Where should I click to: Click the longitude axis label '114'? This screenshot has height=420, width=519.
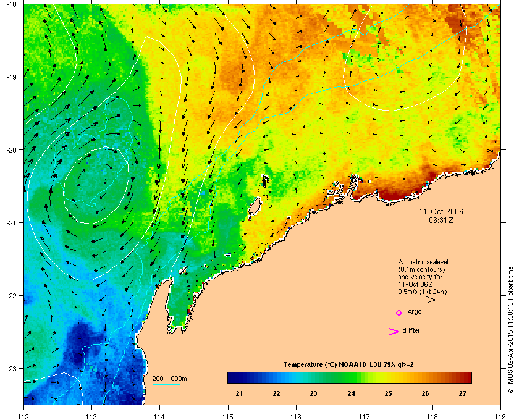coord(159,416)
